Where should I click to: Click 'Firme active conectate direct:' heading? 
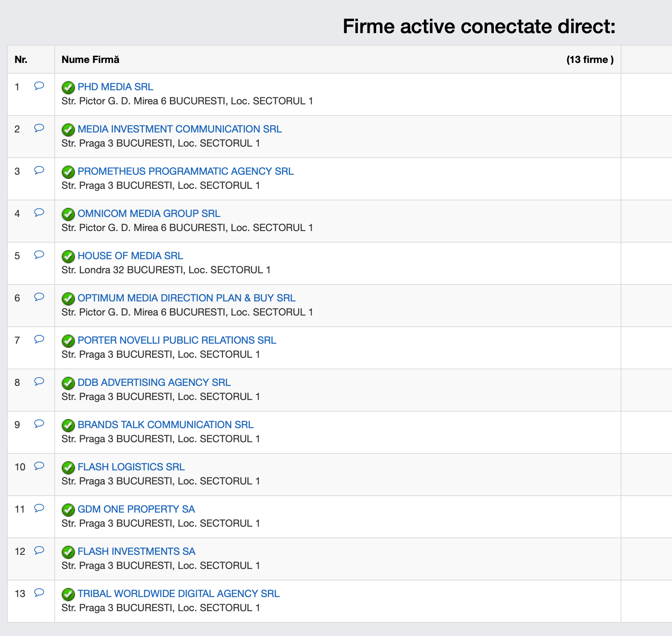tap(479, 26)
